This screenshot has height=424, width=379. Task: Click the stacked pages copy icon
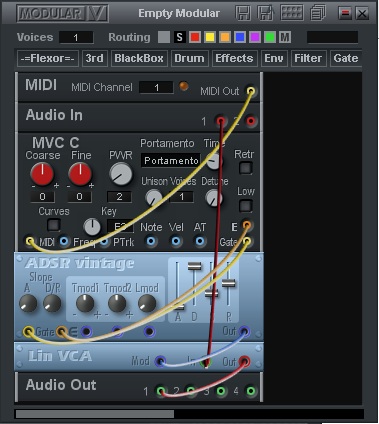click(318, 13)
